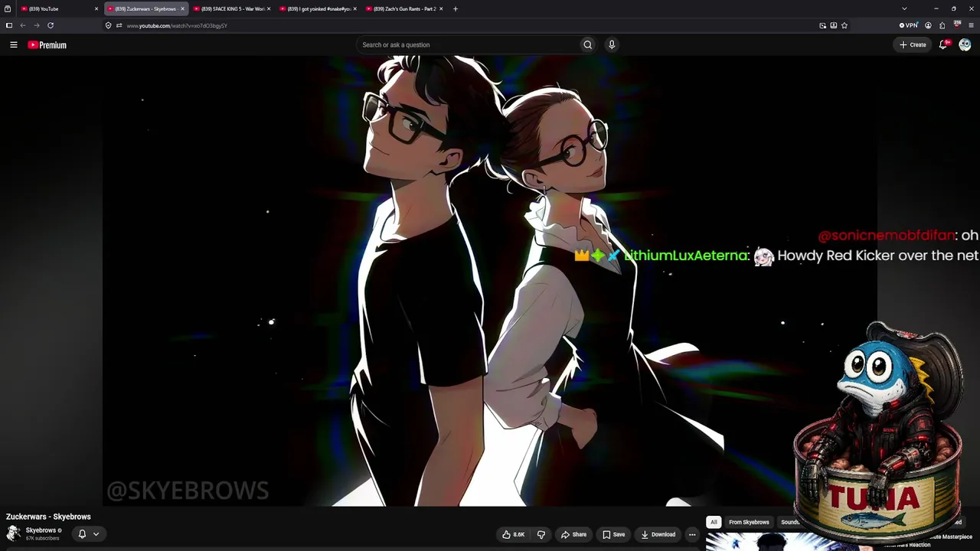Close Zach's Gun Rants tab
Viewport: 980px width, 551px height.
pos(441,8)
